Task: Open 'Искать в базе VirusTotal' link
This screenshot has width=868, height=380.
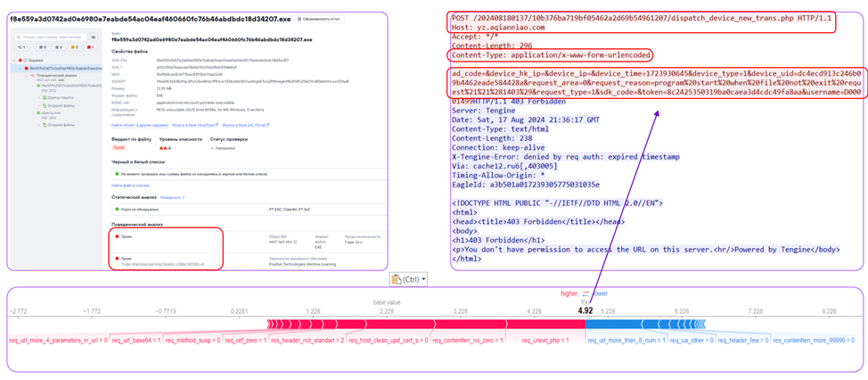Action: click(x=195, y=125)
